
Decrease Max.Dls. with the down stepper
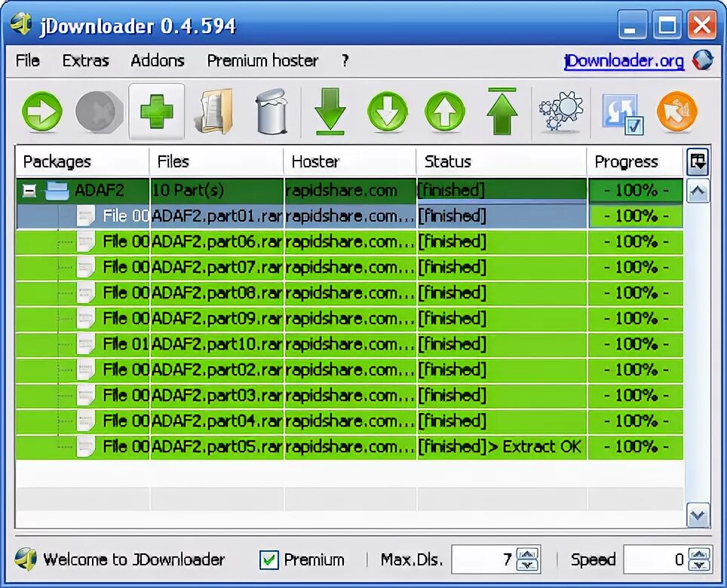pyautogui.click(x=528, y=565)
